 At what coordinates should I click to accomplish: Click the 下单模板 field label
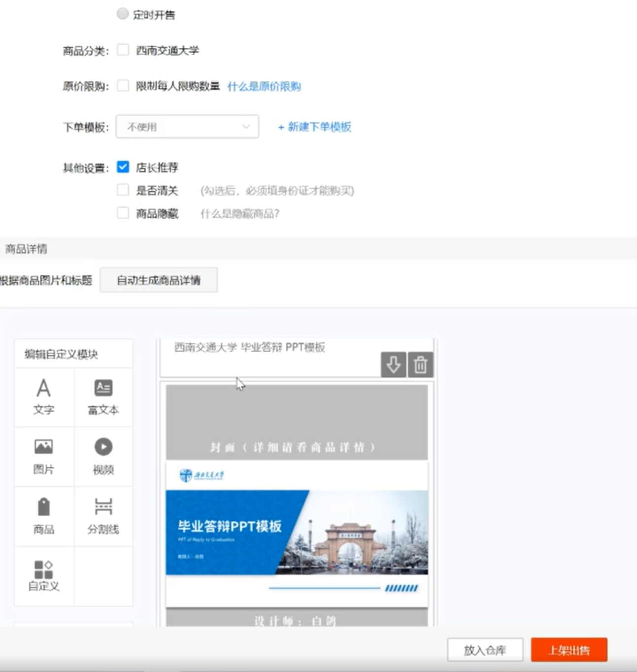[86, 128]
